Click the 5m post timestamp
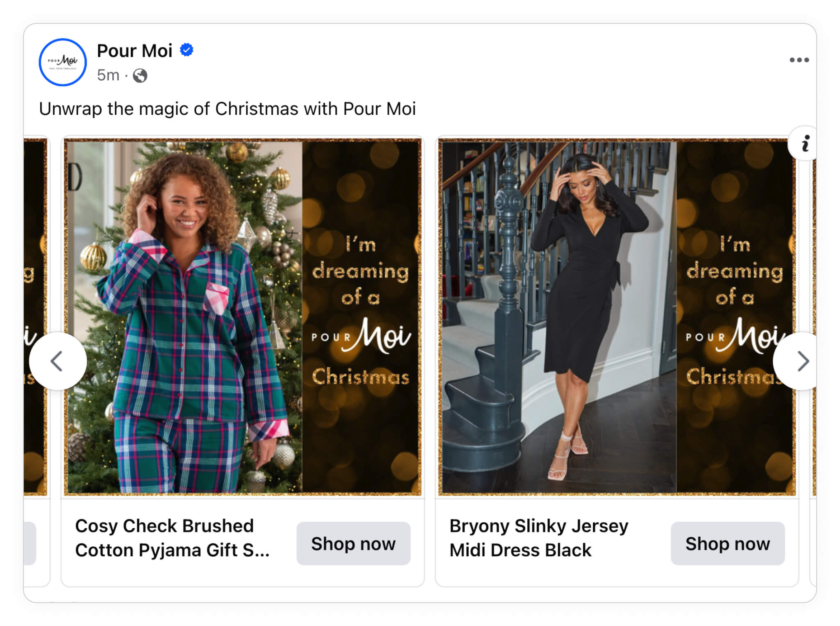The height and width of the screenshot is (626, 840). pos(107,75)
